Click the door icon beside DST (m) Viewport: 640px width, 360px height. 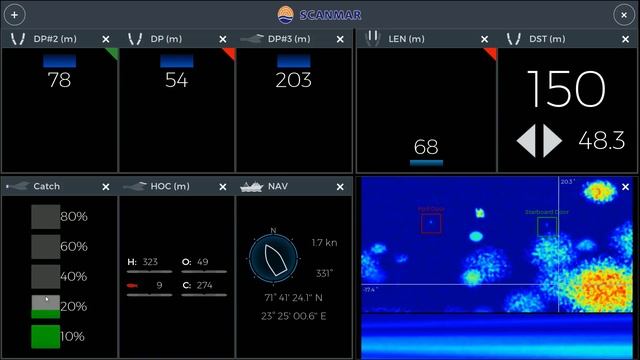click(514, 39)
